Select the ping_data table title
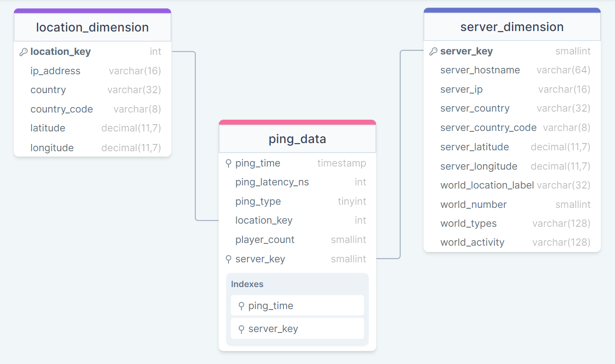This screenshot has width=615, height=364. click(297, 139)
